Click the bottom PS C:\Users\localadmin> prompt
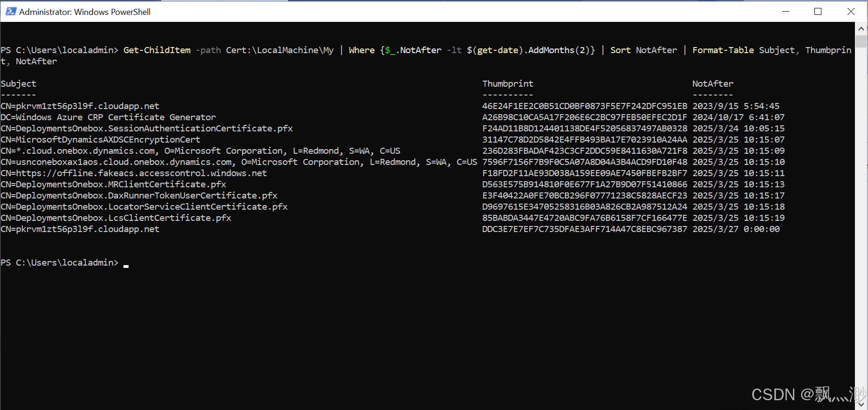868x410 pixels. click(x=60, y=263)
